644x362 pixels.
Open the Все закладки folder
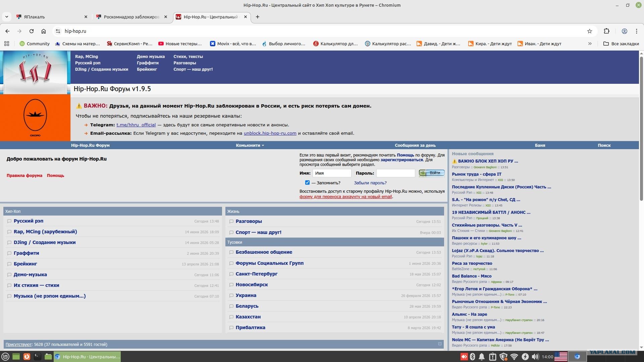coord(621,44)
